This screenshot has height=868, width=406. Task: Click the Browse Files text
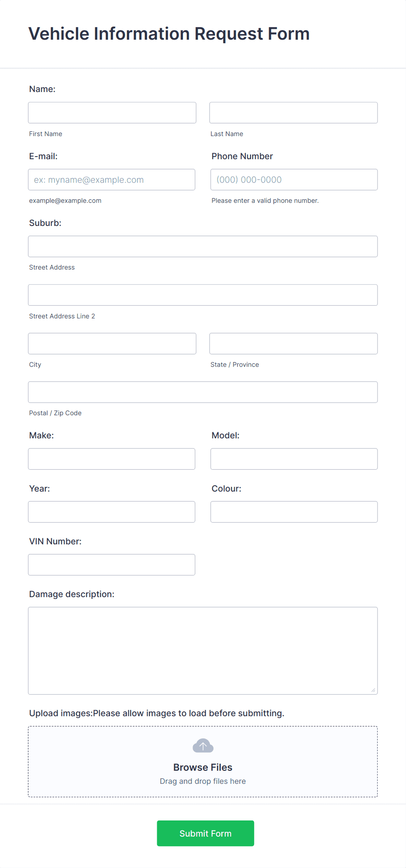click(203, 767)
